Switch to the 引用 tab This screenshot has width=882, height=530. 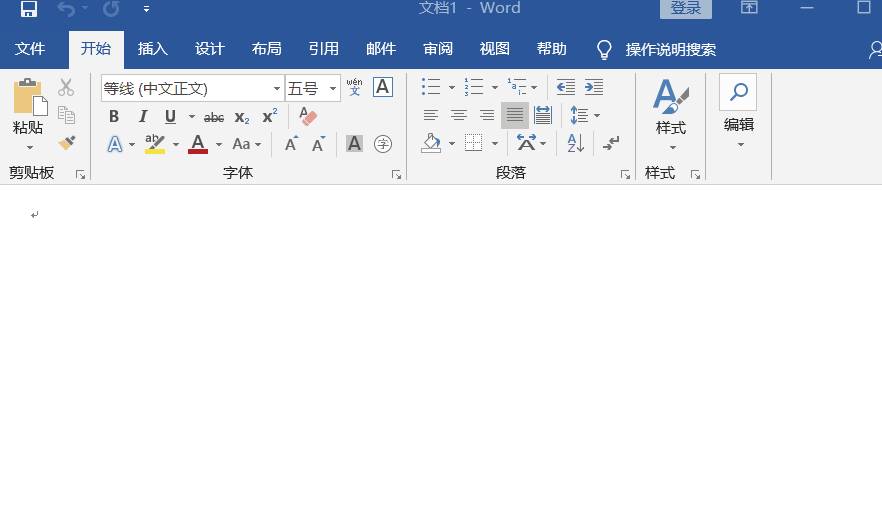[x=324, y=49]
